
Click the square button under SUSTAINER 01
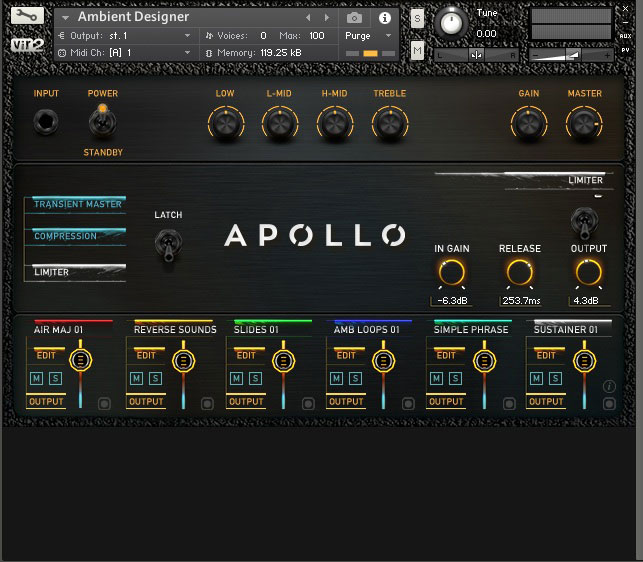point(609,404)
